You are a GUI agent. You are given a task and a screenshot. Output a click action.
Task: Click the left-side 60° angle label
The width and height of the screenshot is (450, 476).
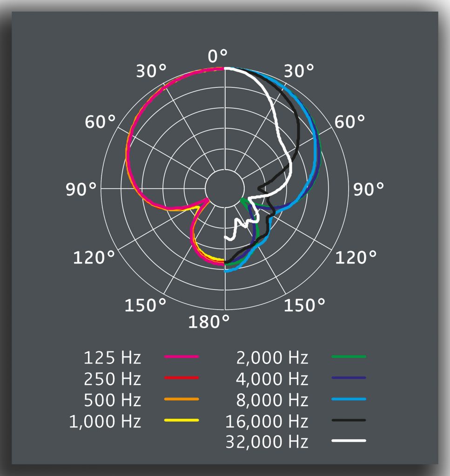coord(100,122)
